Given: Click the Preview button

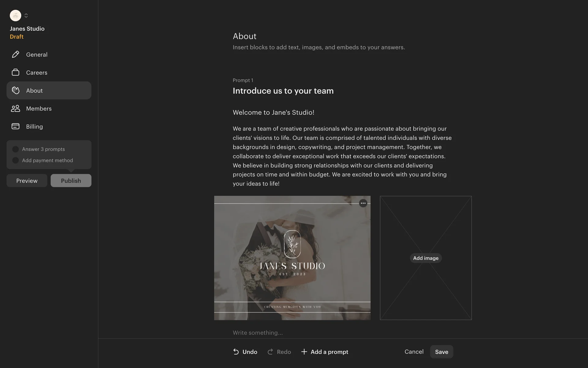Looking at the screenshot, I should click(x=27, y=181).
